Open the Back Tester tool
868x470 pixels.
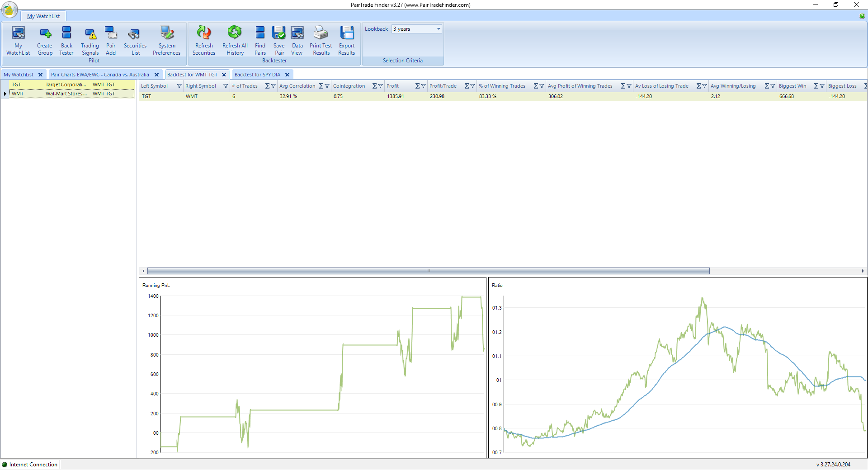click(x=66, y=40)
